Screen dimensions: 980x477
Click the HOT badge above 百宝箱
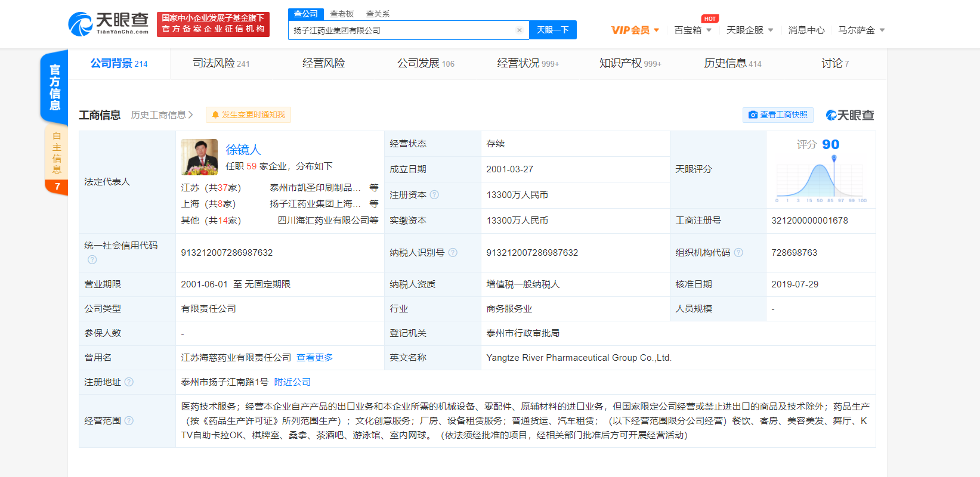pyautogui.click(x=710, y=18)
